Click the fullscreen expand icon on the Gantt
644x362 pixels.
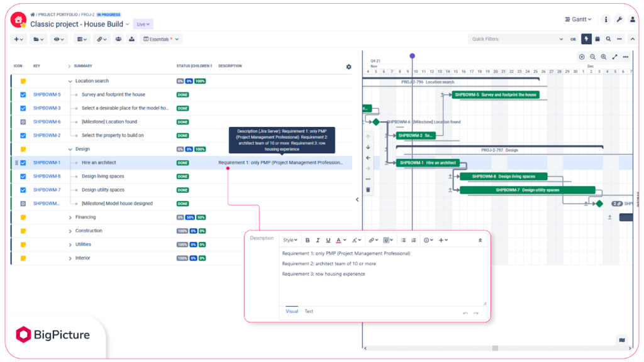(615, 57)
